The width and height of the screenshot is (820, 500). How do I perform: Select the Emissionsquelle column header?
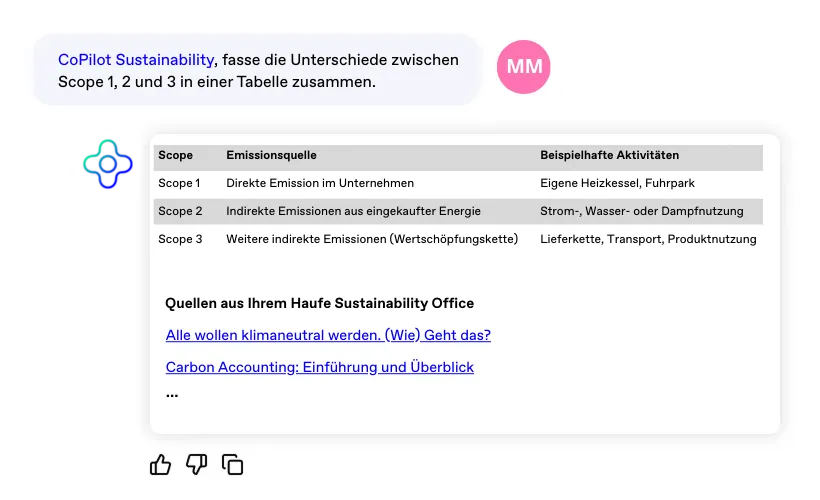[272, 156]
